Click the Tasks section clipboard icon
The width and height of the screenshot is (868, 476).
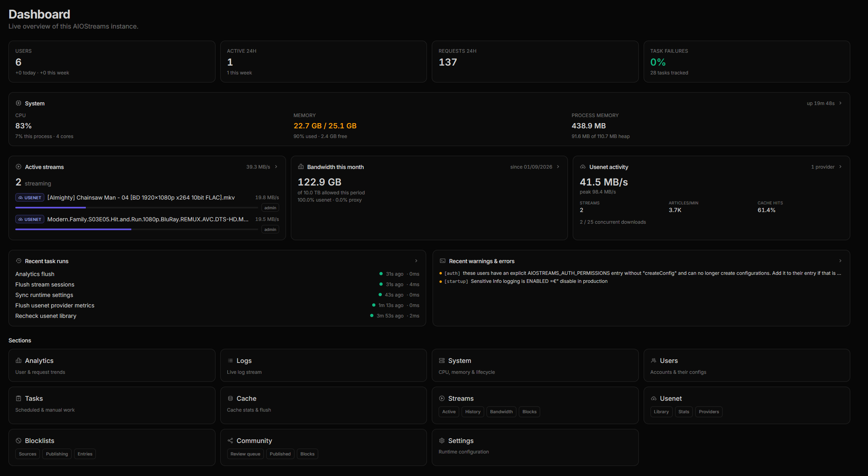point(19,398)
